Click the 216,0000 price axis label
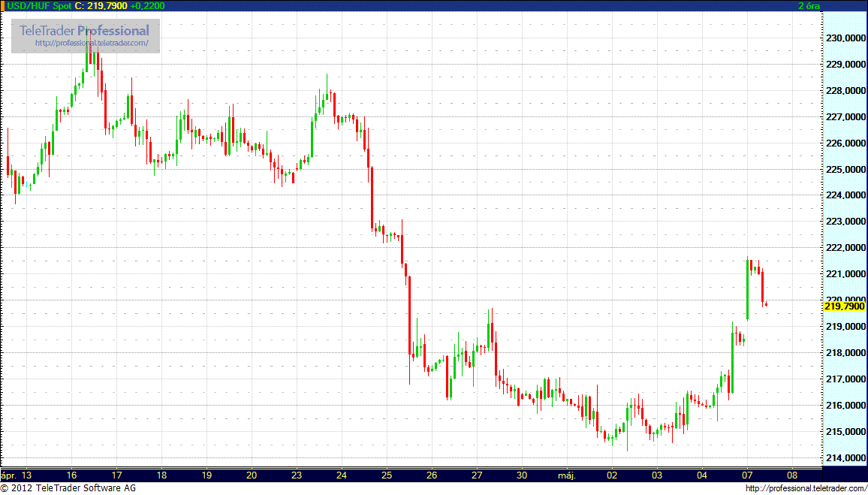868x495 pixels. [x=845, y=406]
